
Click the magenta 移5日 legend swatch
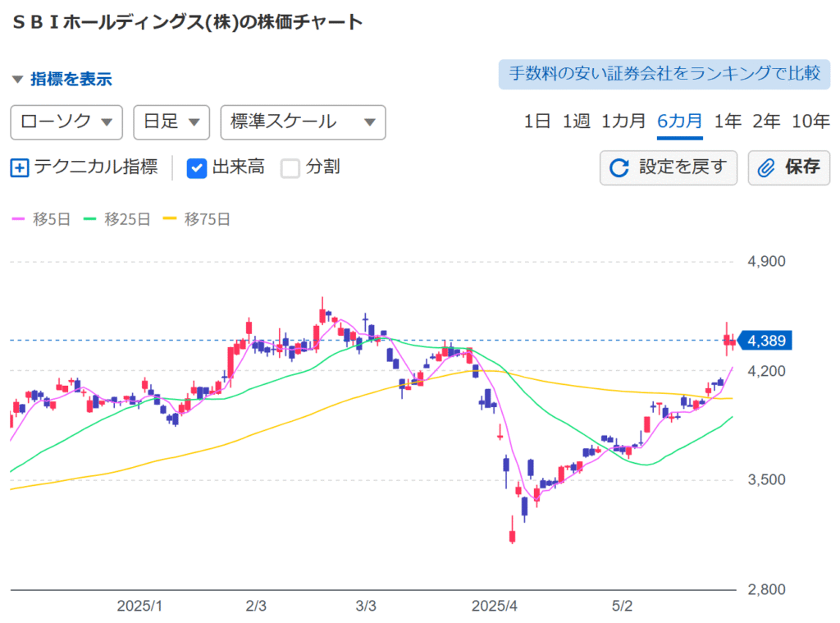[18, 218]
